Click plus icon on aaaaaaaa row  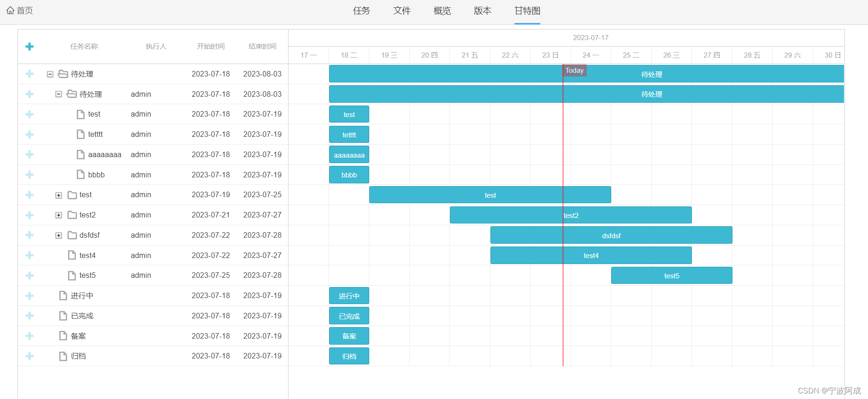pos(30,154)
